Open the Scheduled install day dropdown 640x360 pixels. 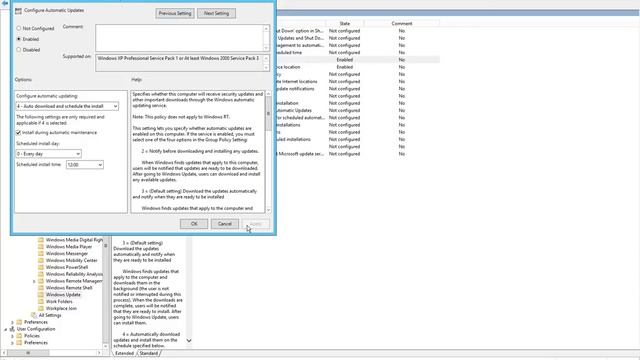pyautogui.click(x=48, y=154)
